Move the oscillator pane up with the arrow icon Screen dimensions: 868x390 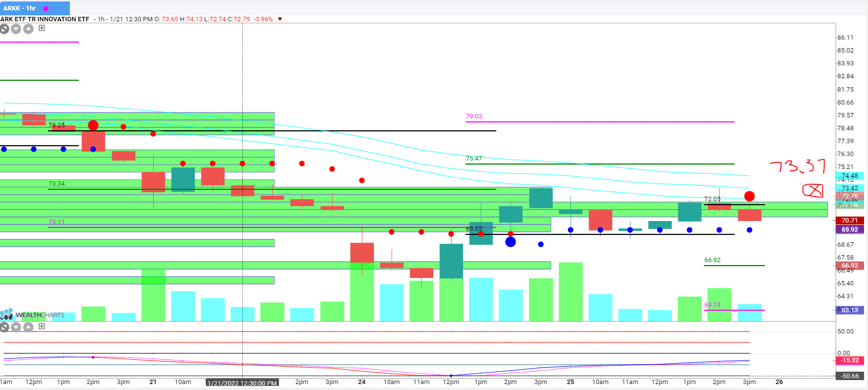(29, 327)
